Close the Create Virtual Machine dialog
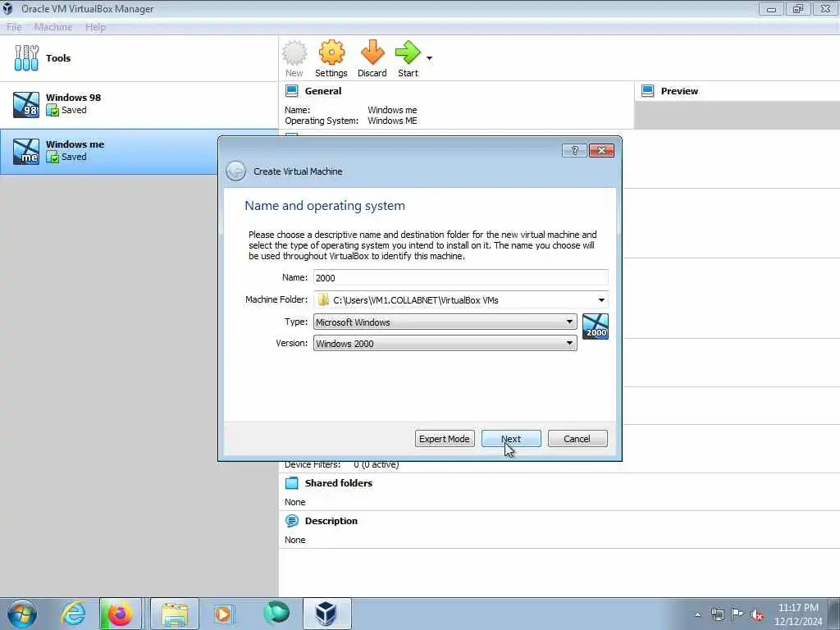The image size is (840, 630). (x=601, y=151)
